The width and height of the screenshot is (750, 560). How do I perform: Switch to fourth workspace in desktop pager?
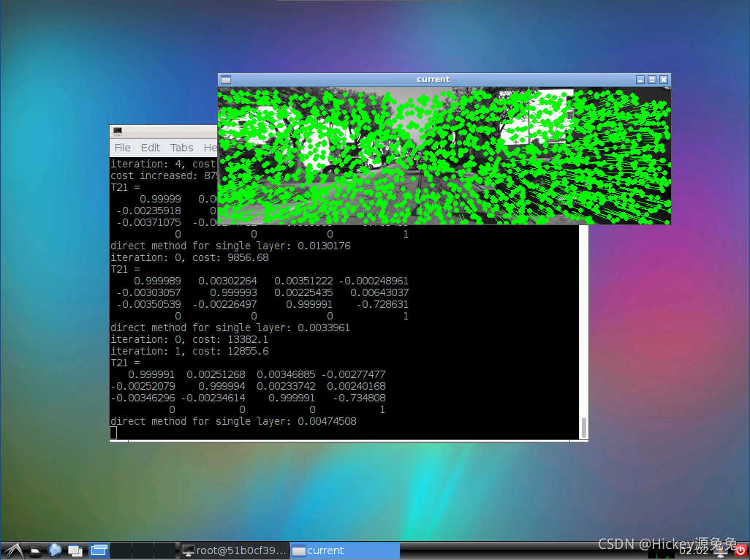click(164, 550)
